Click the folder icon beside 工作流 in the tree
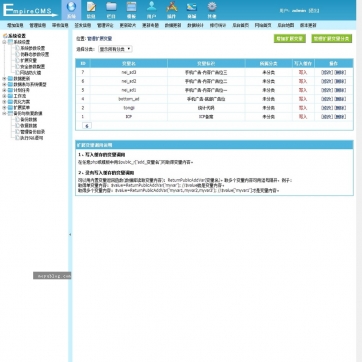The height and width of the screenshot is (362, 362). tap(10, 96)
